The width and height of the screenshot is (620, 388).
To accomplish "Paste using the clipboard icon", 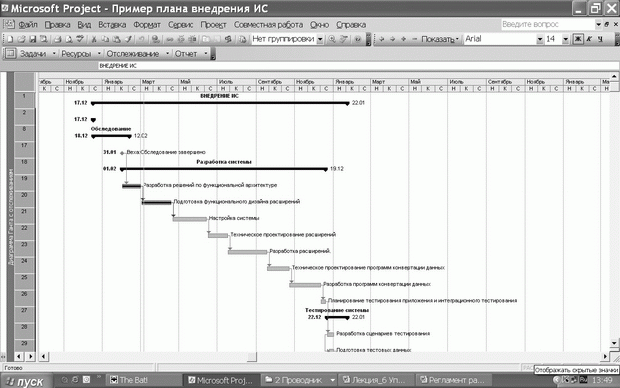I will (117, 39).
